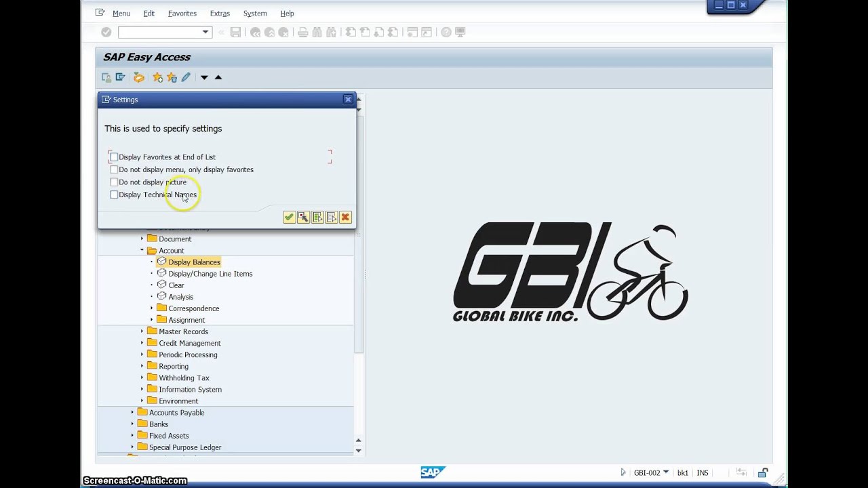Image resolution: width=868 pixels, height=488 pixels.
Task: Click the Next Page icon
Action: pyautogui.click(x=379, y=32)
